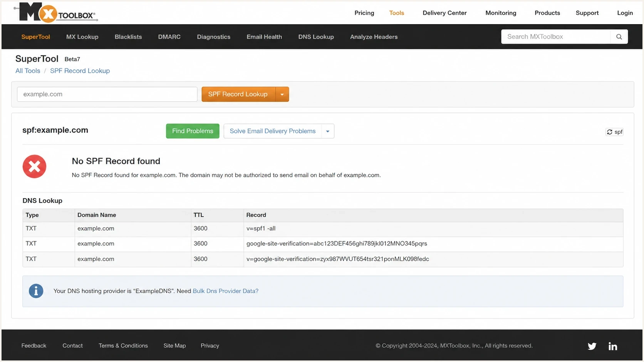Viewport: 644px width, 362px height.
Task: Open the SuperTool tab
Action: [x=35, y=37]
